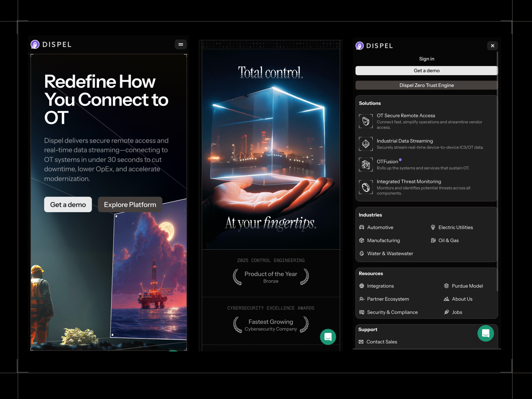Open the OTFusion menu item
532x399 pixels.
tap(427, 164)
